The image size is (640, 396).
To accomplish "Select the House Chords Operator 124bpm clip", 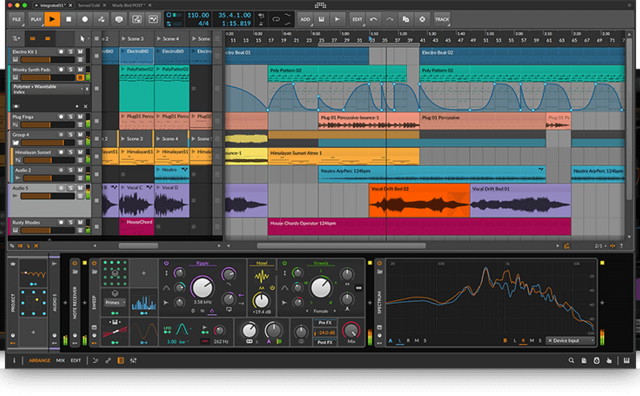I will click(x=419, y=227).
